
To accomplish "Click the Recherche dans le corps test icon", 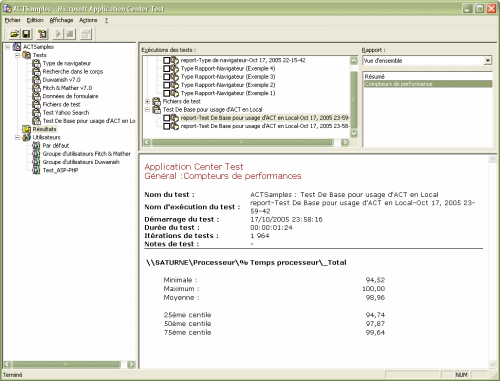I will (36, 71).
